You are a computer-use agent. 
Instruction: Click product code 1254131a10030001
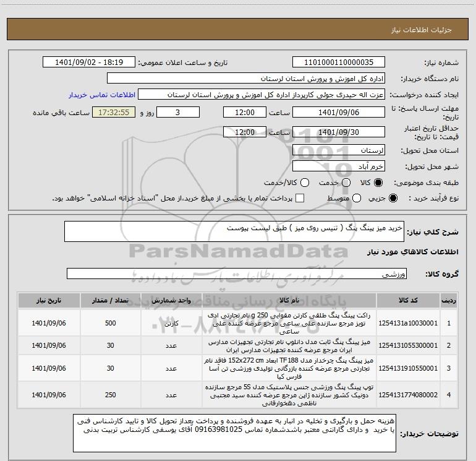[x=408, y=323]
